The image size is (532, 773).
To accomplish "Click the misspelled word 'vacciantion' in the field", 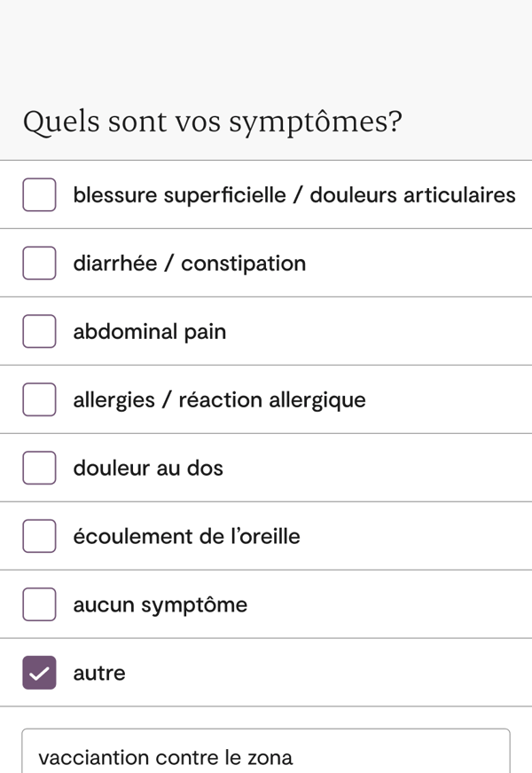I will coord(93,758).
